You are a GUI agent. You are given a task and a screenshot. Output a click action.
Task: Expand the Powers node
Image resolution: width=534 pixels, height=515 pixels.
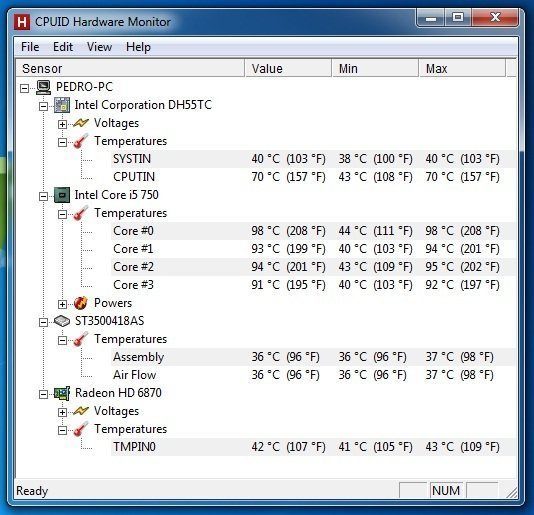tap(62, 304)
